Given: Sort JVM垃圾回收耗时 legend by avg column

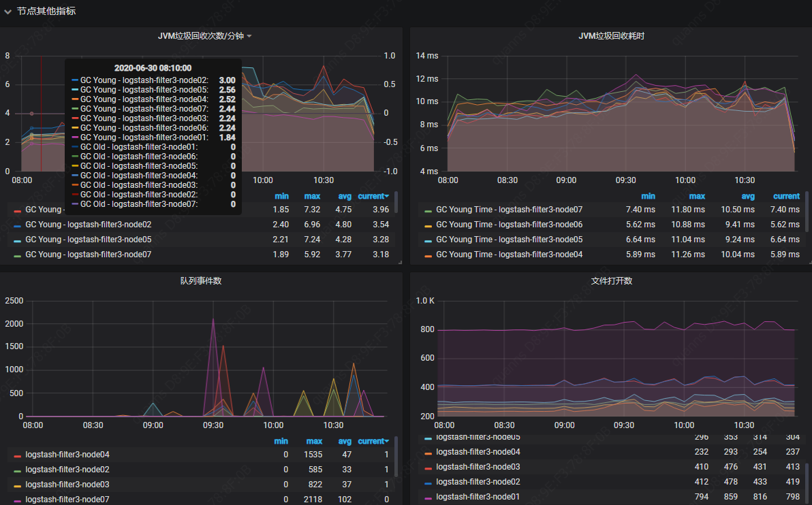Looking at the screenshot, I should coord(748,196).
